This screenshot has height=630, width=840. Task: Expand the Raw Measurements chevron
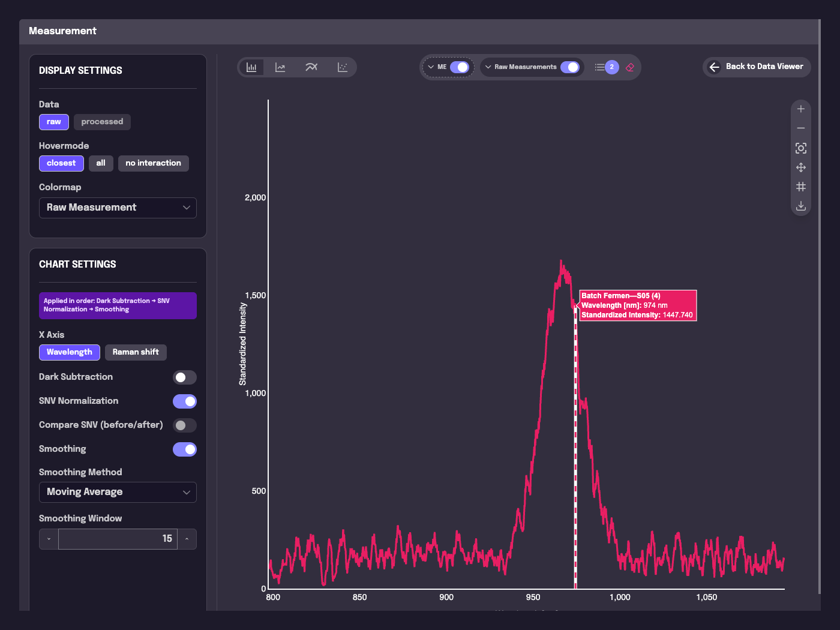point(488,67)
